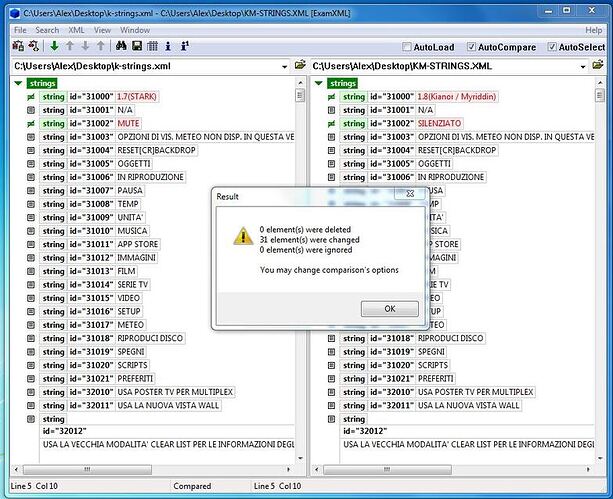This screenshot has width=613, height=499.
Task: Select RIPRODUCI DISCO in the right pane
Action: (x=451, y=338)
